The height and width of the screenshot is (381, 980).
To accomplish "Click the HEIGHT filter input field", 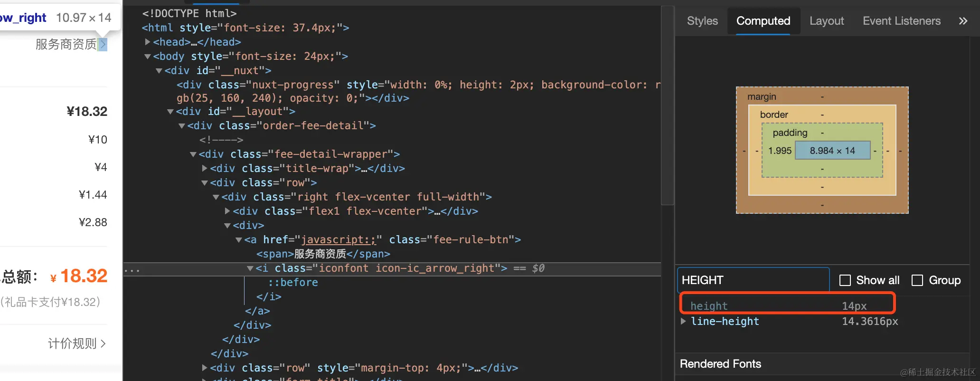I will pos(753,280).
